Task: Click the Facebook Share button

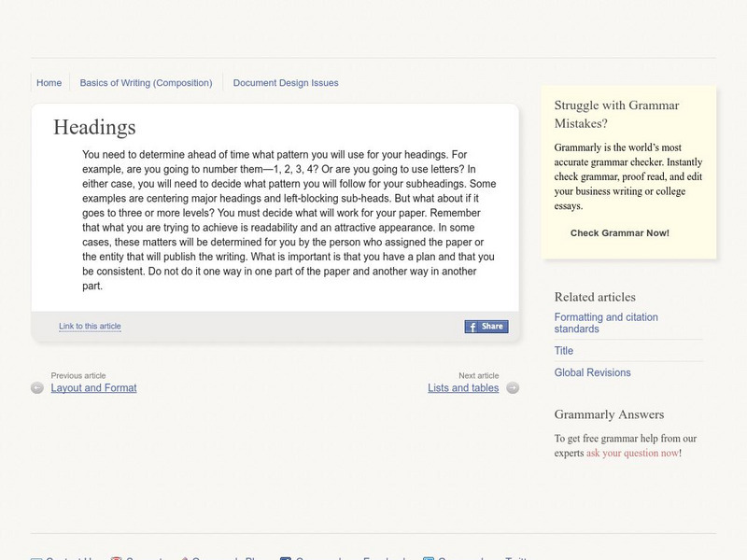Action: point(486,327)
